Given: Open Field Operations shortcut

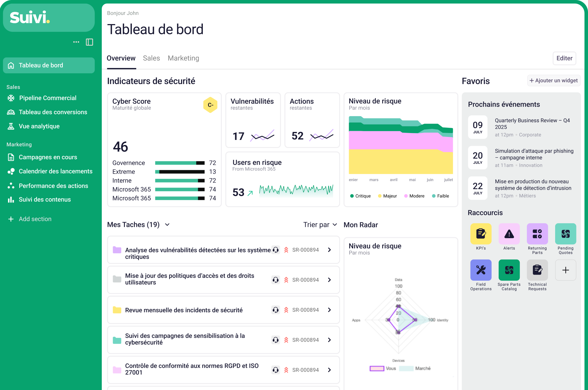Looking at the screenshot, I should 481,270.
